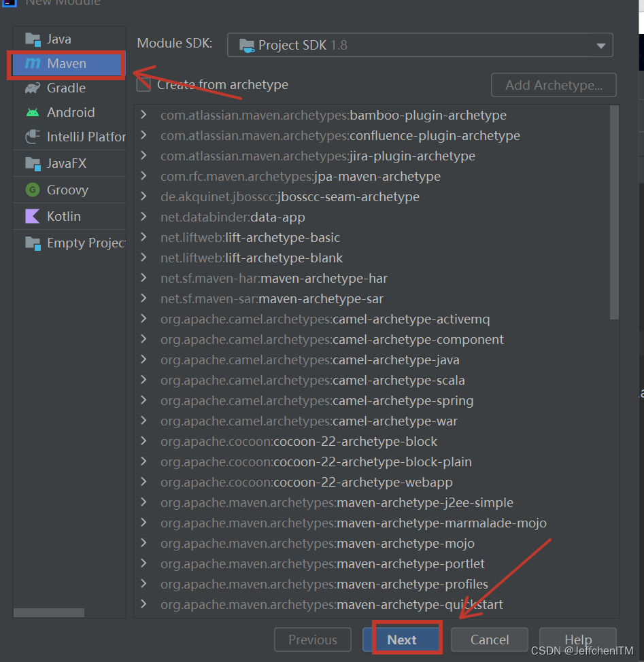Click the Android robot icon

point(33,112)
